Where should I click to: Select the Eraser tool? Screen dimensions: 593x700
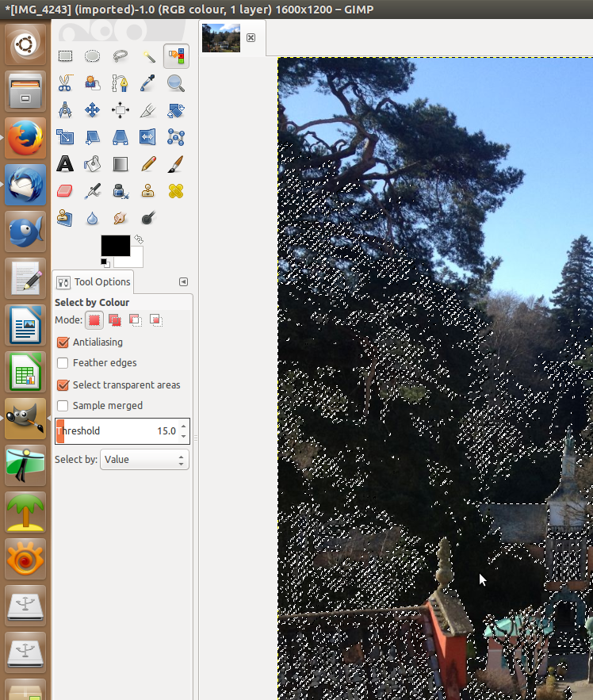pos(65,191)
